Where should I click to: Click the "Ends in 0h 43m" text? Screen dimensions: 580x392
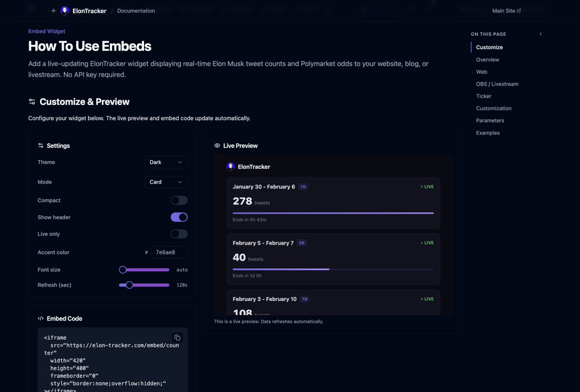(x=249, y=220)
